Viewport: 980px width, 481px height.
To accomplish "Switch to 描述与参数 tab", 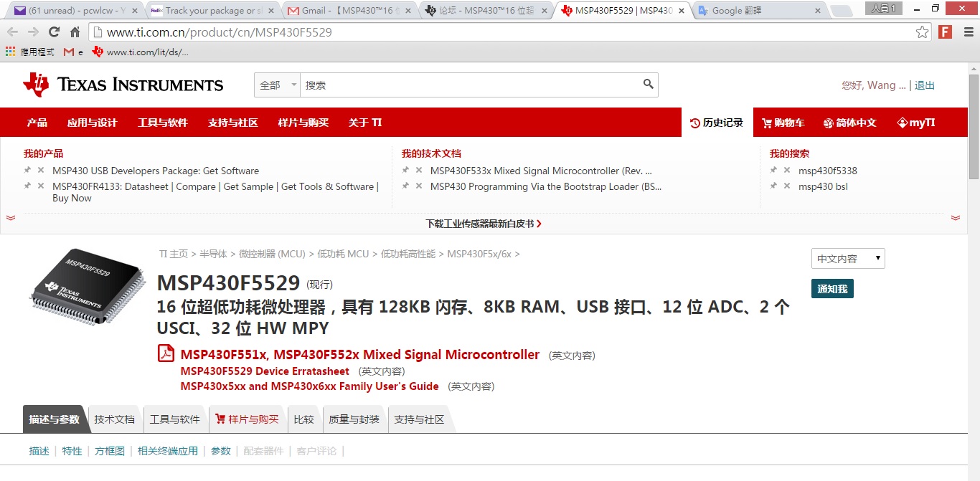I will coord(55,419).
